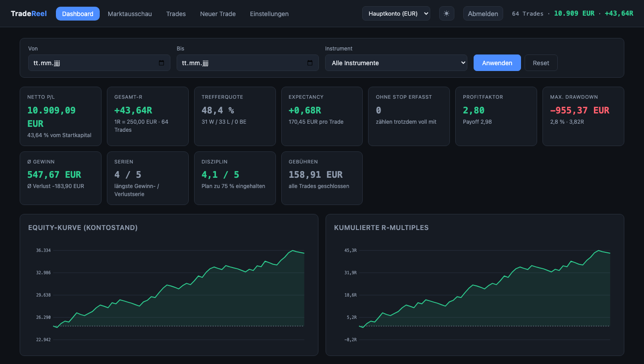The width and height of the screenshot is (644, 364).
Task: Click the 45,3R axis label on R-multiples chart
Action: click(351, 250)
